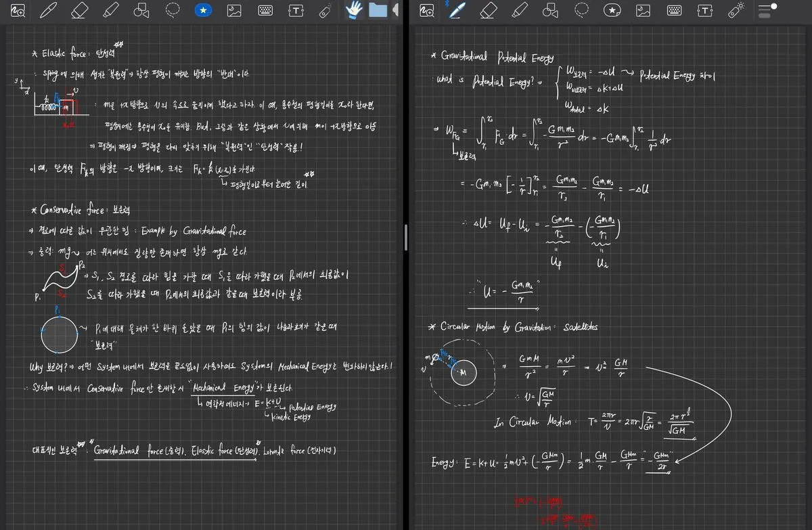
Task: Activate the Lasso selection tool in left pane
Action: (x=173, y=11)
